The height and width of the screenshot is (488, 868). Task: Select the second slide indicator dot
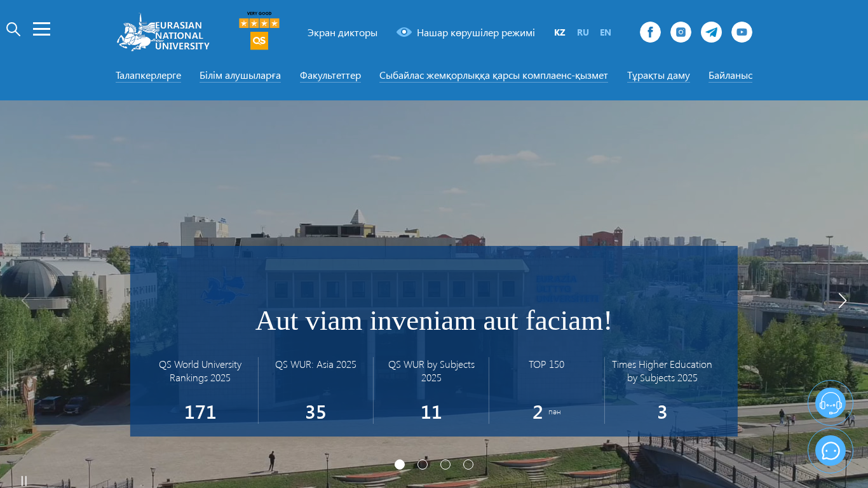point(423,464)
